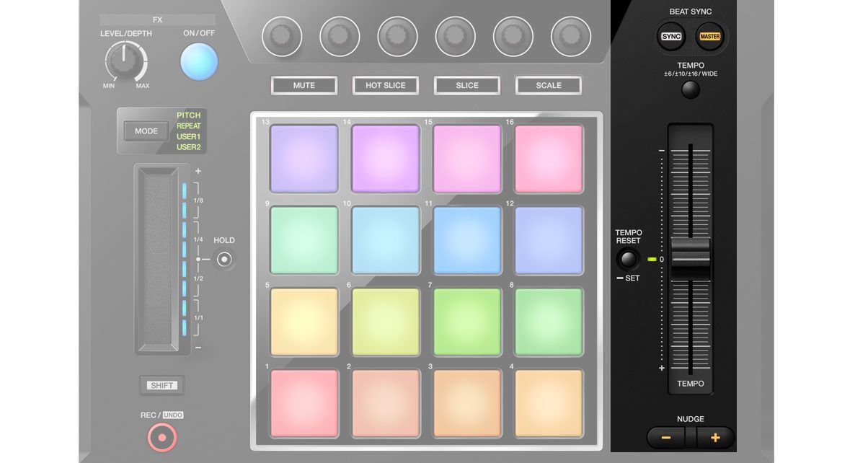Click the FX LEVEL/DEPTH knob
Viewport: 868px width, 463px height.
[126, 62]
